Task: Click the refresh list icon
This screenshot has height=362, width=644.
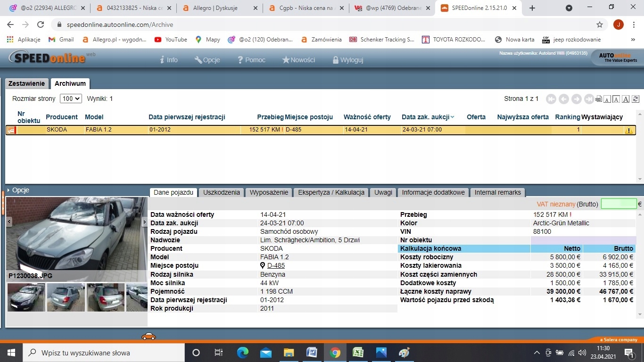Action: [636, 99]
